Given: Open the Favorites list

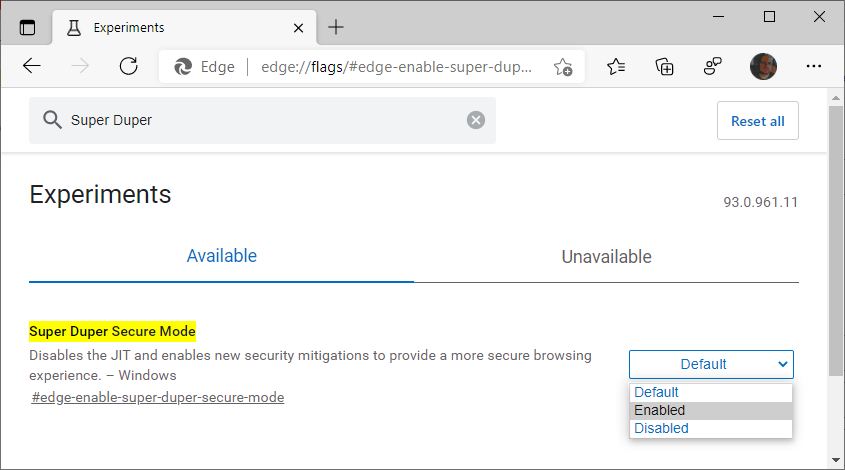Looking at the screenshot, I should point(616,67).
